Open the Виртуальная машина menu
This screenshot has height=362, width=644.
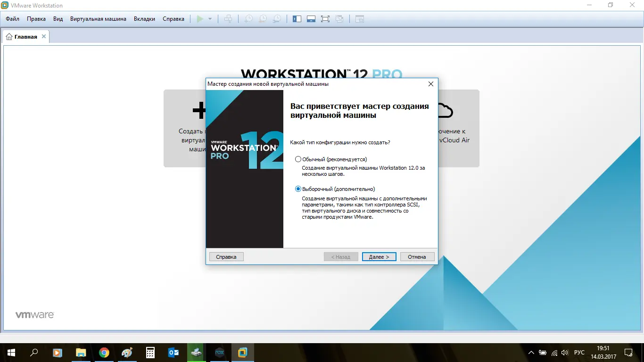(98, 19)
